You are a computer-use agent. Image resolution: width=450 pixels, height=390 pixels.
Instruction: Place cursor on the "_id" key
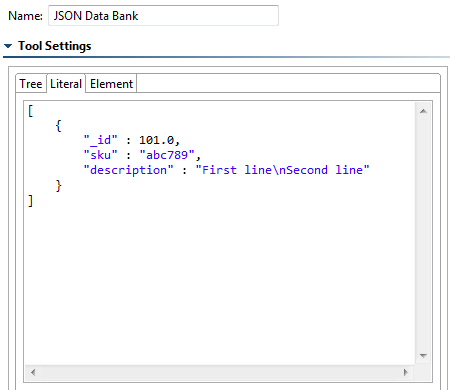[x=101, y=140]
